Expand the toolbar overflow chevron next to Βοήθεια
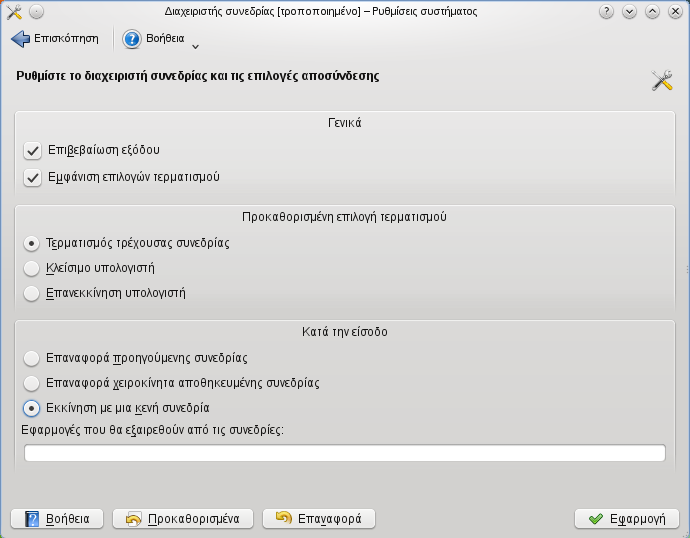The width and height of the screenshot is (690, 538). tap(195, 47)
